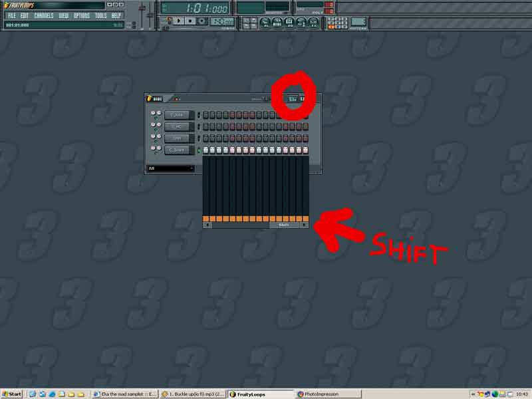The height and width of the screenshot is (399, 532).
Task: Mute the third channel via green LED
Action: pos(156,142)
